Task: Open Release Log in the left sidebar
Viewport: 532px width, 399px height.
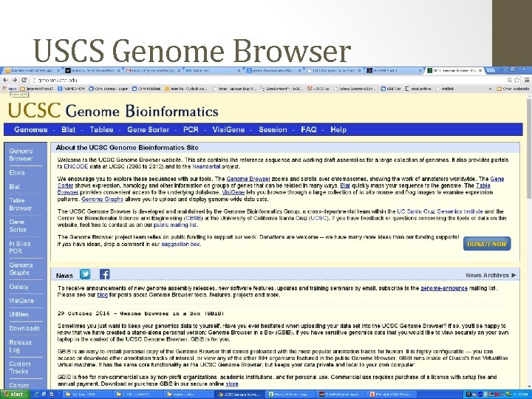Action: pos(21,346)
